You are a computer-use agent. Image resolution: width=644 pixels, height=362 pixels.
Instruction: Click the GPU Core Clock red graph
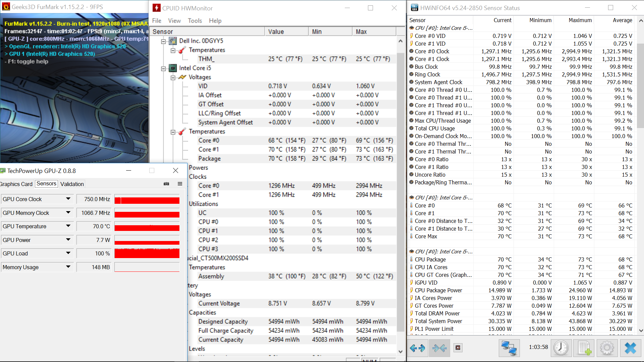147,199
